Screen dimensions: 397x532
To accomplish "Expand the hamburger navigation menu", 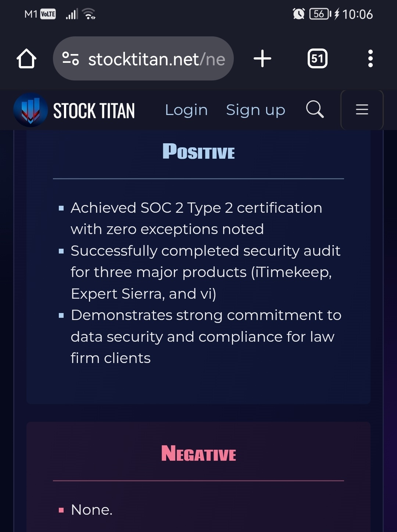I will (362, 109).
